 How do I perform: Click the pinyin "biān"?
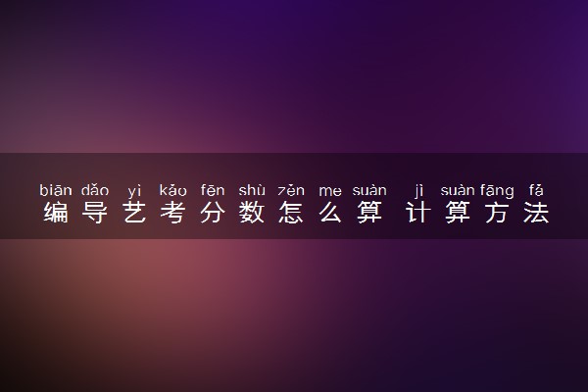click(x=56, y=190)
